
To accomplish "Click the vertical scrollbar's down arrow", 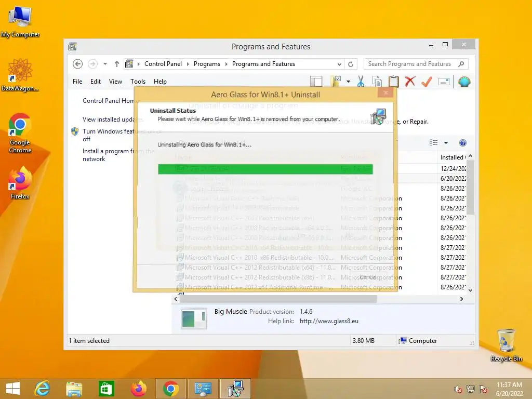I will click(x=470, y=290).
